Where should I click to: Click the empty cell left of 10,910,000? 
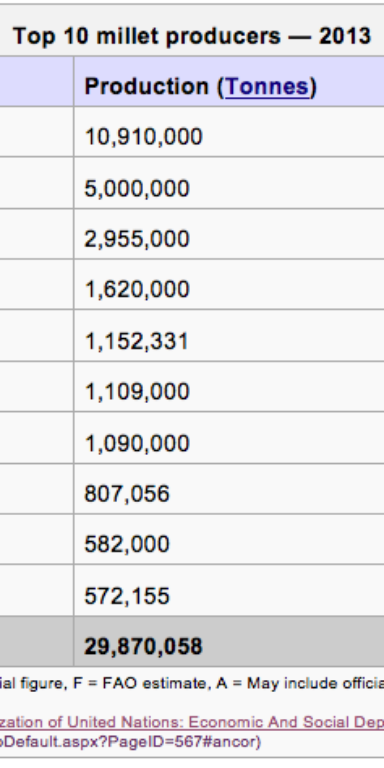37,132
